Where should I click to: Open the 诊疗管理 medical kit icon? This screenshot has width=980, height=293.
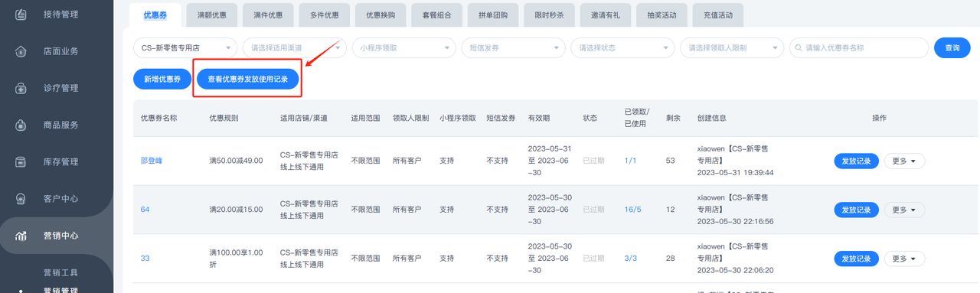tap(21, 88)
